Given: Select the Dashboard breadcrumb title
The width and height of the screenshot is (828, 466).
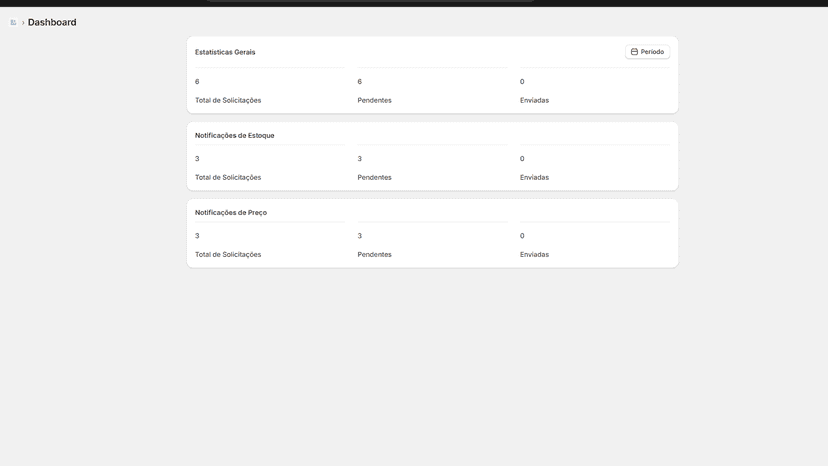Looking at the screenshot, I should (x=52, y=22).
